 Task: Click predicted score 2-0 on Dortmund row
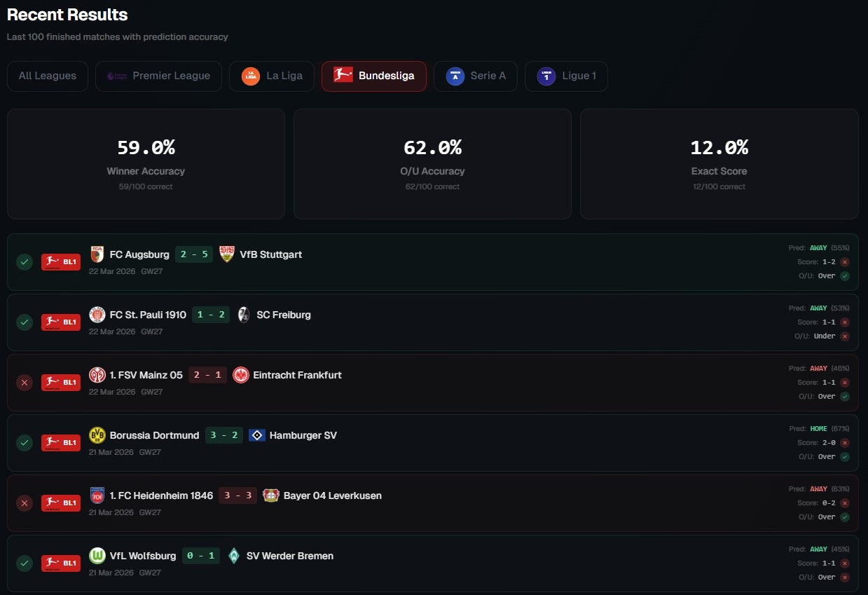(x=829, y=442)
